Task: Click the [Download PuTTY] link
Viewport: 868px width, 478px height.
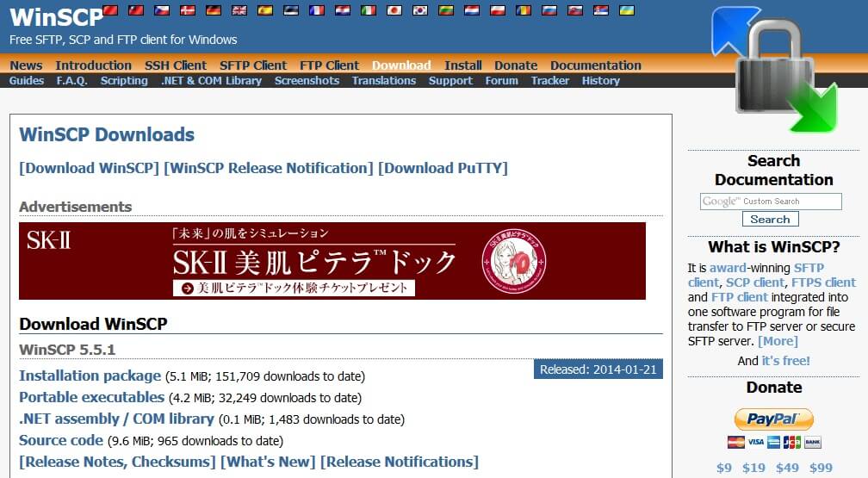Action: 443,168
